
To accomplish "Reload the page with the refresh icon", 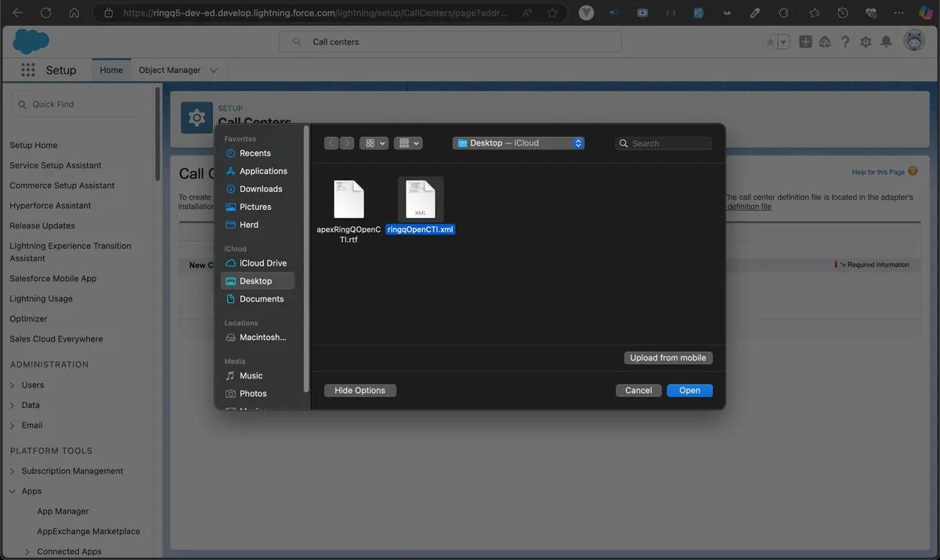I will [x=46, y=13].
